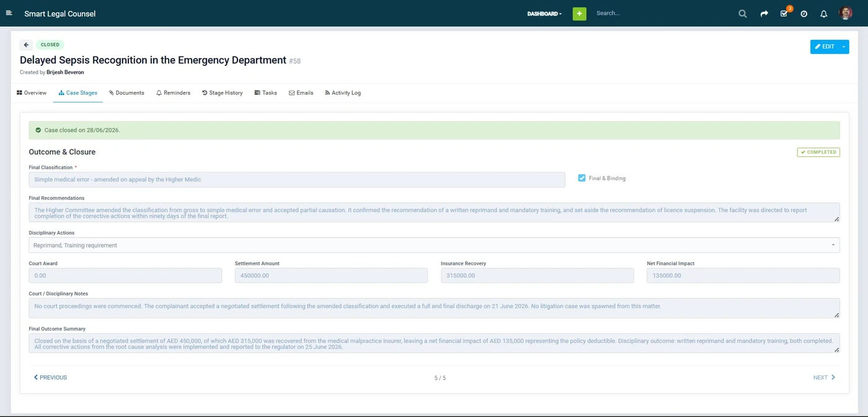Select the Case Stages tab
This screenshot has width=868, height=417.
[x=78, y=93]
